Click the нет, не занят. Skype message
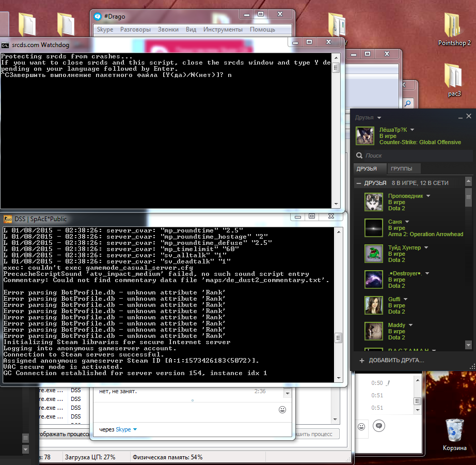The height and width of the screenshot is (465, 476). coord(118,391)
